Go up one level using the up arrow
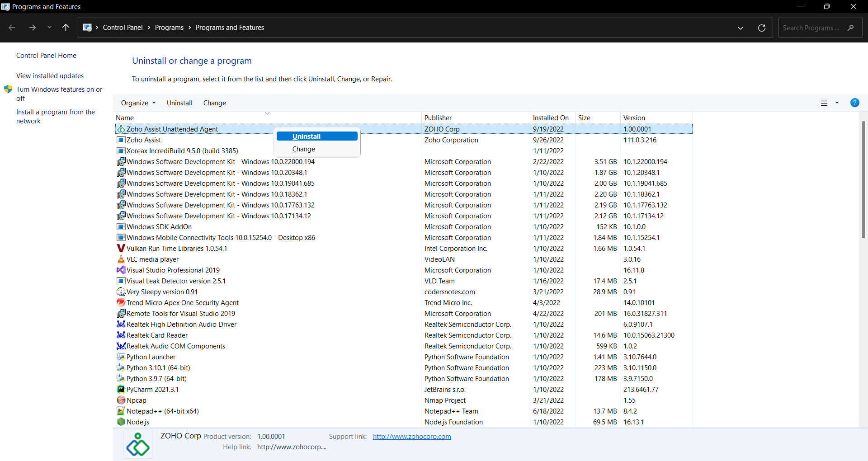 66,28
